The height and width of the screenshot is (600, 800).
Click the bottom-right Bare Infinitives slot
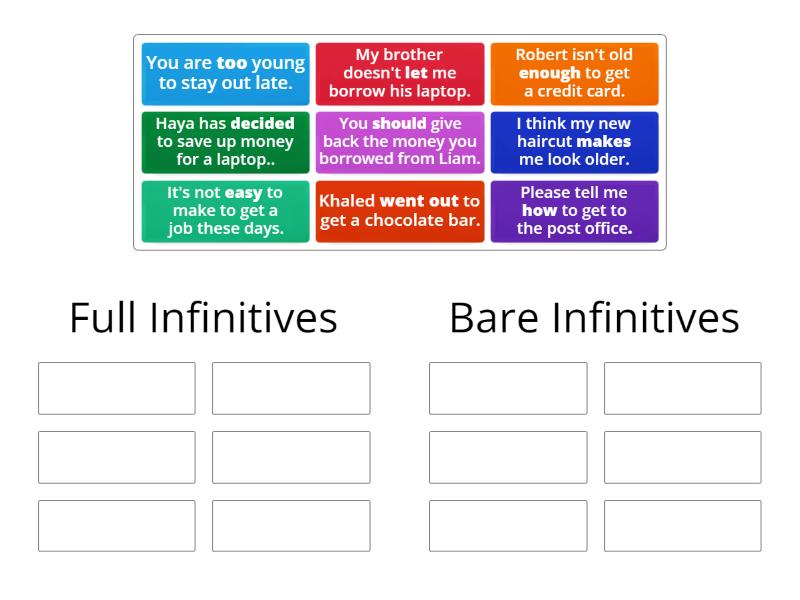click(681, 525)
